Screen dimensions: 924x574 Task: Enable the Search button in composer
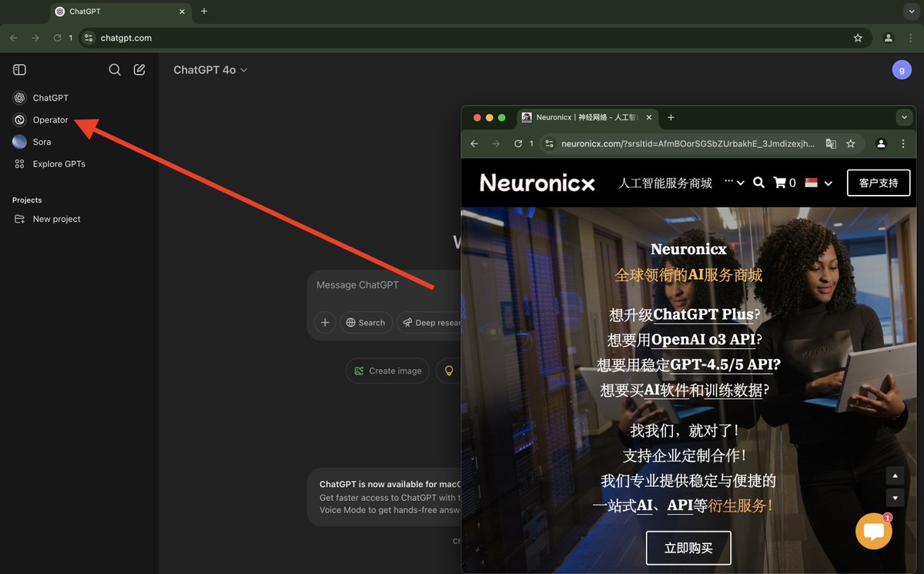[366, 323]
